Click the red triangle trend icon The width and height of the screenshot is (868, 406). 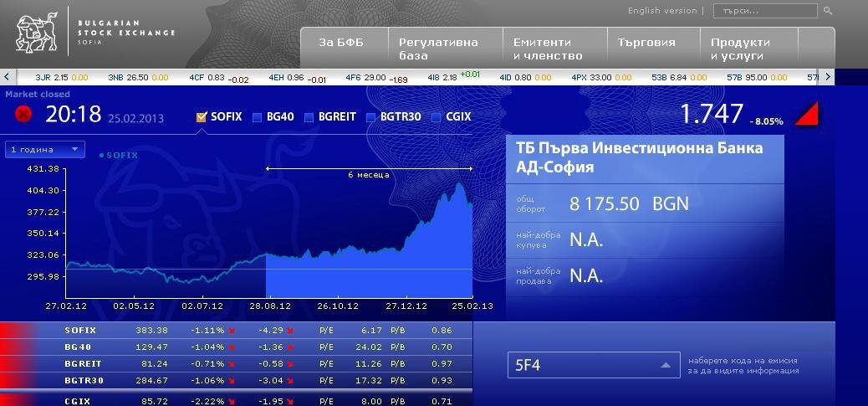(806, 114)
